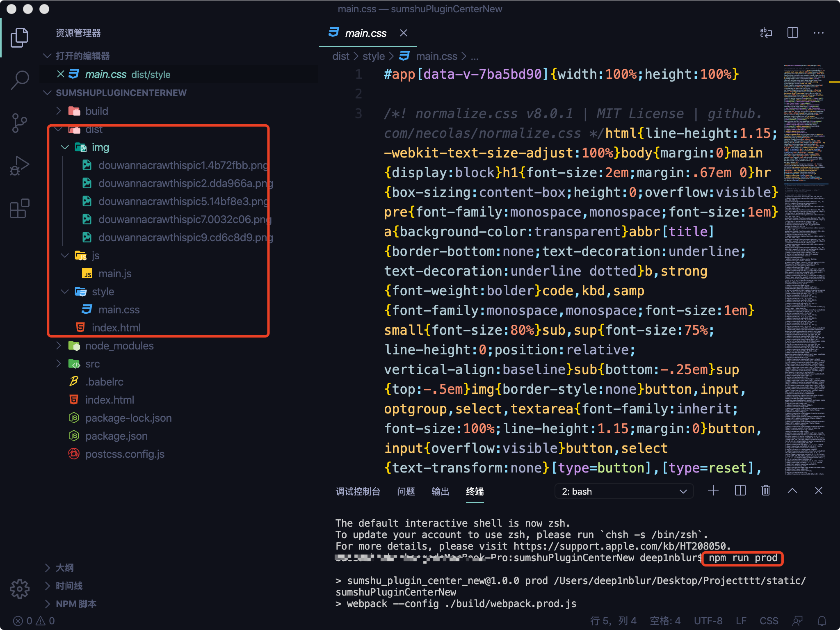Image resolution: width=840 pixels, height=630 pixels.
Task: Maximize the terminal panel with the chevron
Action: (792, 491)
